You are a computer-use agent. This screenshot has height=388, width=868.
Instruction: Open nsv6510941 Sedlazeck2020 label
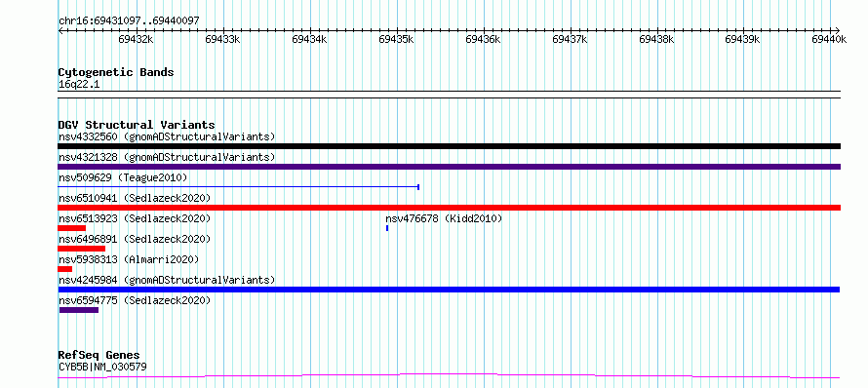[x=135, y=198]
